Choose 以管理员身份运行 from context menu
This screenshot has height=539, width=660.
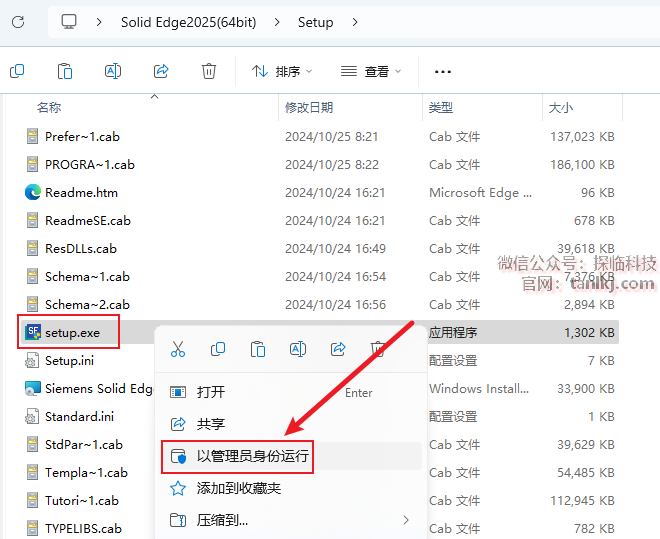[291, 456]
